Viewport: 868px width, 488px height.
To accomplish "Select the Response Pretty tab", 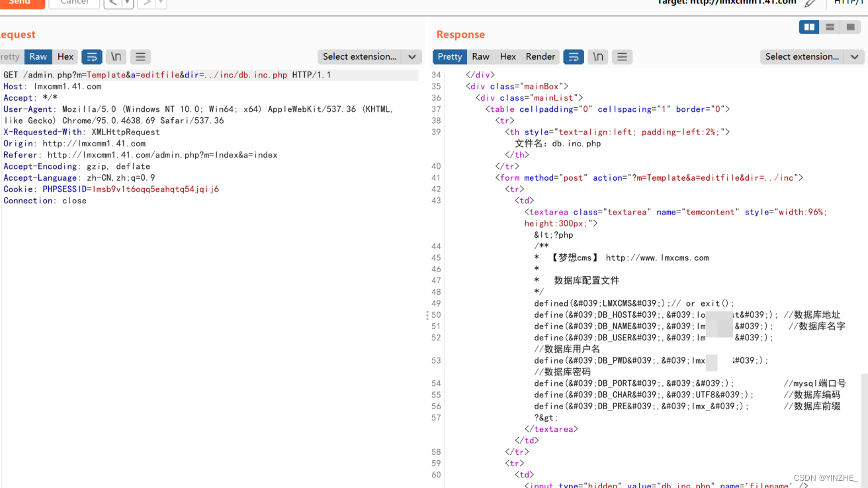I will (x=450, y=57).
